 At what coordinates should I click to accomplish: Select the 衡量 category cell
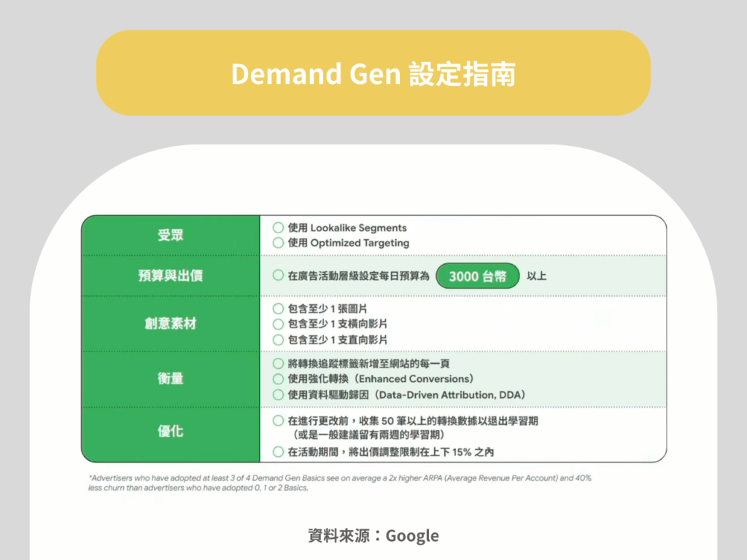[x=171, y=378]
